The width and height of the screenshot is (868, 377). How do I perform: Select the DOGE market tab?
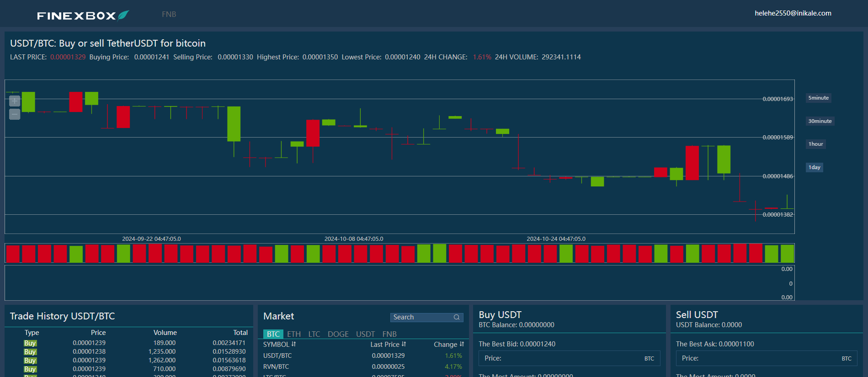coord(338,334)
